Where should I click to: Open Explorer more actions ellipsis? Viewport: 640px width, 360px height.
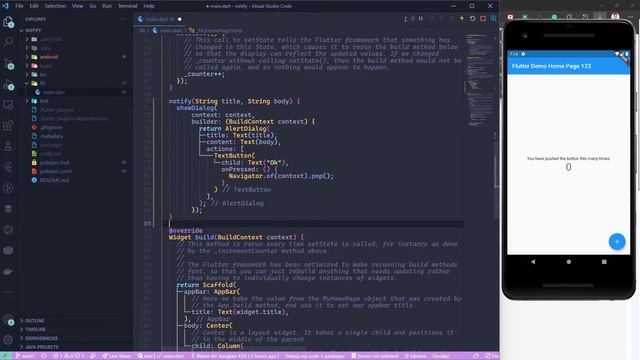click(x=124, y=19)
